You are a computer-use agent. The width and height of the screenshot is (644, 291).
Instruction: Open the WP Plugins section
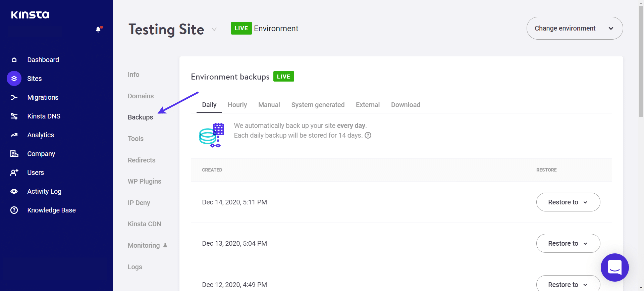(x=144, y=181)
